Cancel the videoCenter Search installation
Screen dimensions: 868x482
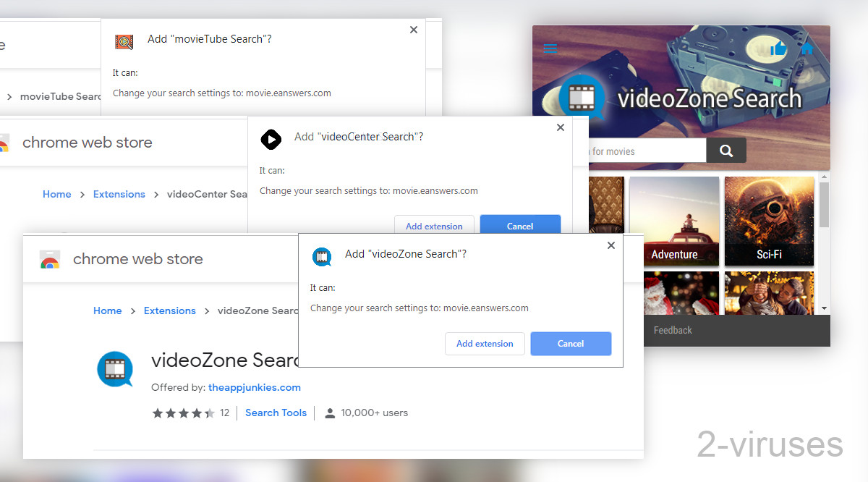520,226
